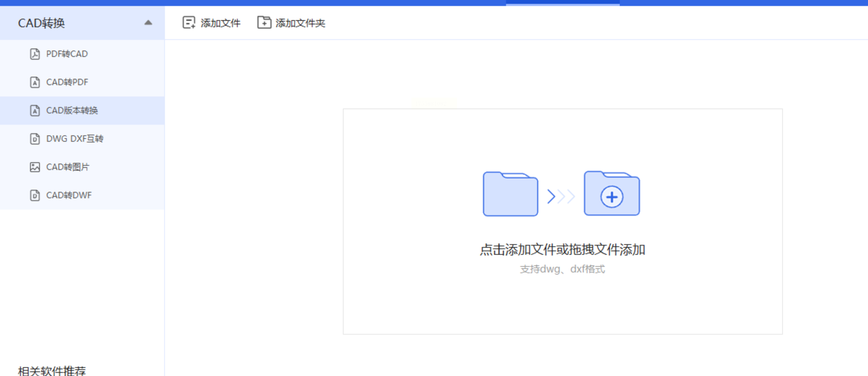Select CAD转PDF in the sidebar
Screen dimensions: 868x376
(82, 82)
